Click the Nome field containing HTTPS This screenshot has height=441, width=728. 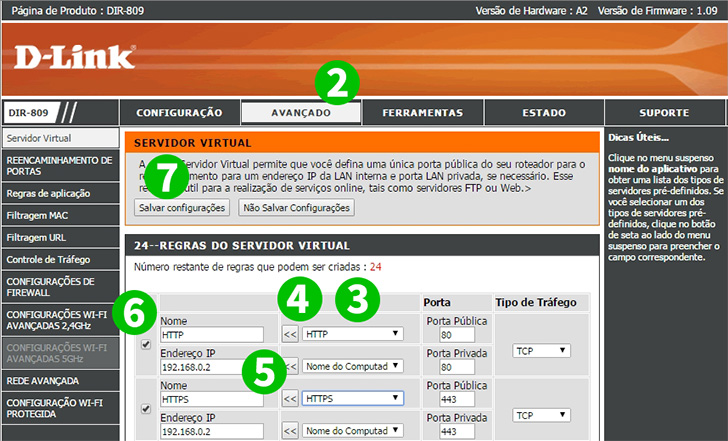(x=212, y=399)
